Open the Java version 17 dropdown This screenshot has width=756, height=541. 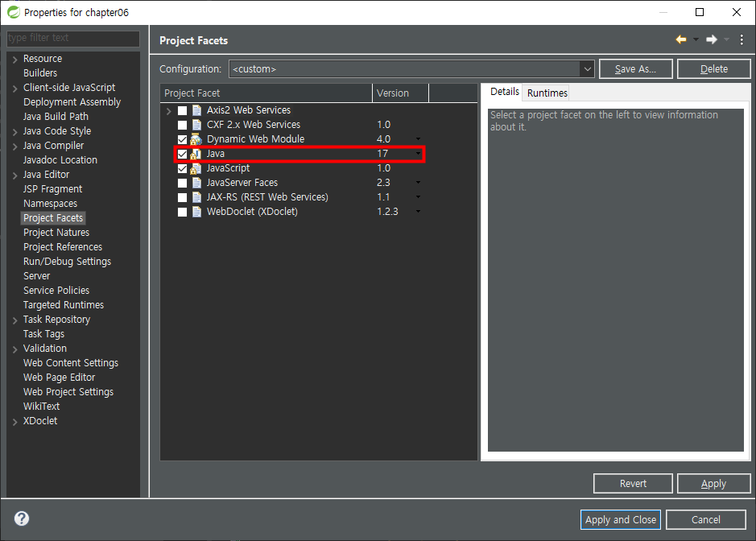point(418,154)
